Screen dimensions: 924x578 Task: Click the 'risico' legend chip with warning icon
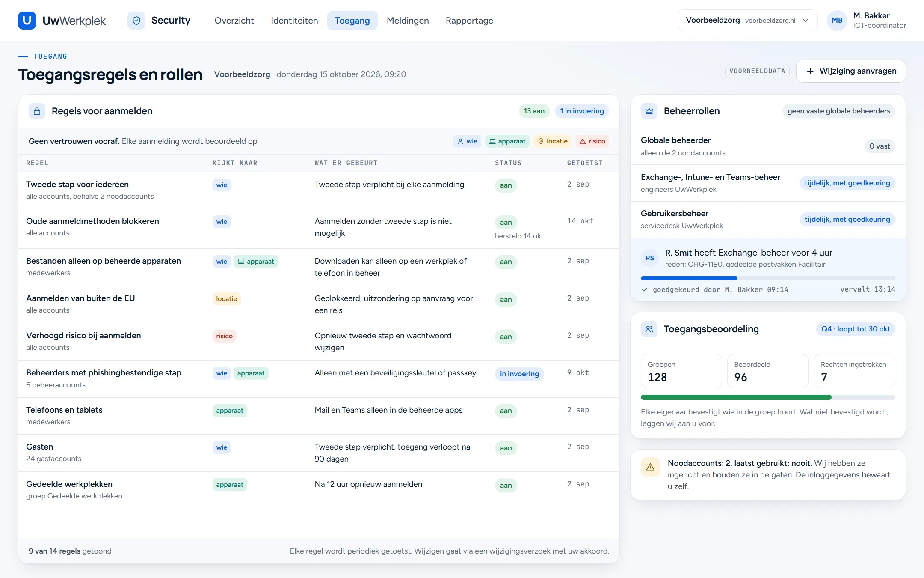pyautogui.click(x=592, y=141)
